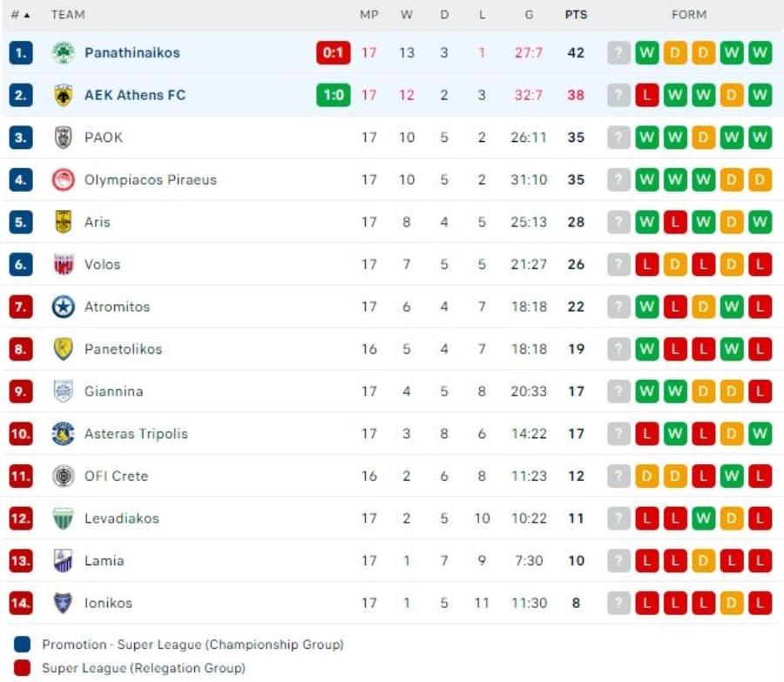The height and width of the screenshot is (682, 784).
Task: Click the Ionikos shield logo
Action: 63,603
